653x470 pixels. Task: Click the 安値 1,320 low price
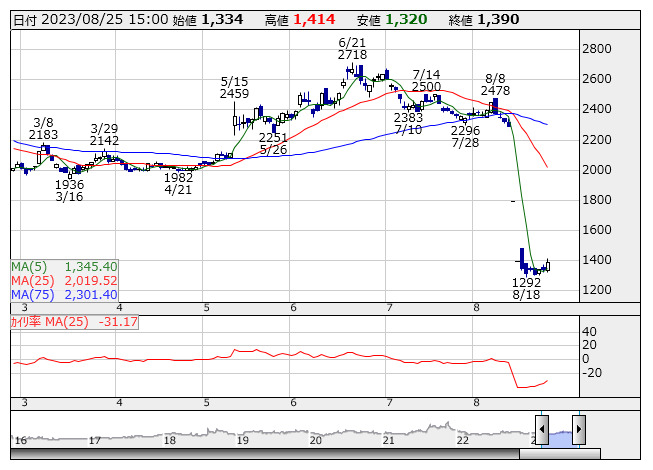(x=392, y=20)
